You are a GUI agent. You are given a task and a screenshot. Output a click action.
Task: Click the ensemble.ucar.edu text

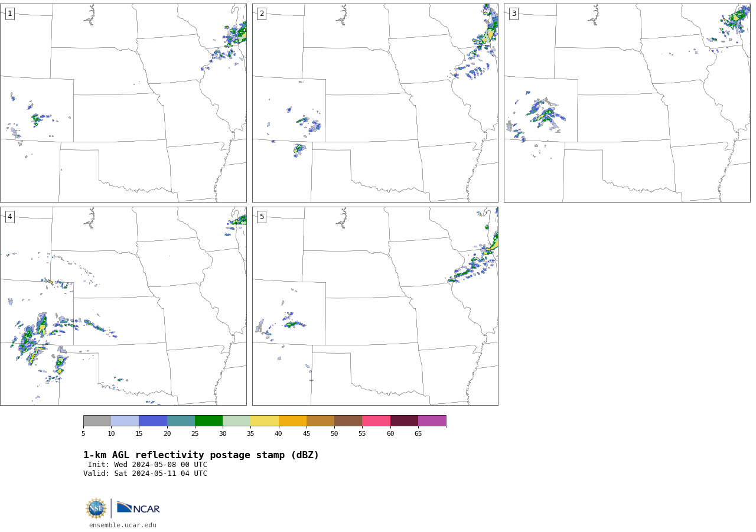pyautogui.click(x=123, y=525)
